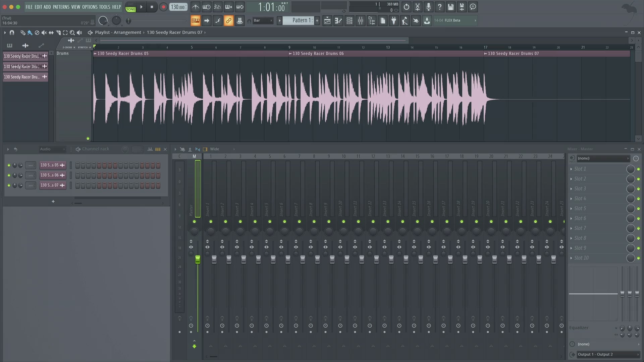Open the Bar snap dropdown
644x362 pixels.
click(x=263, y=20)
